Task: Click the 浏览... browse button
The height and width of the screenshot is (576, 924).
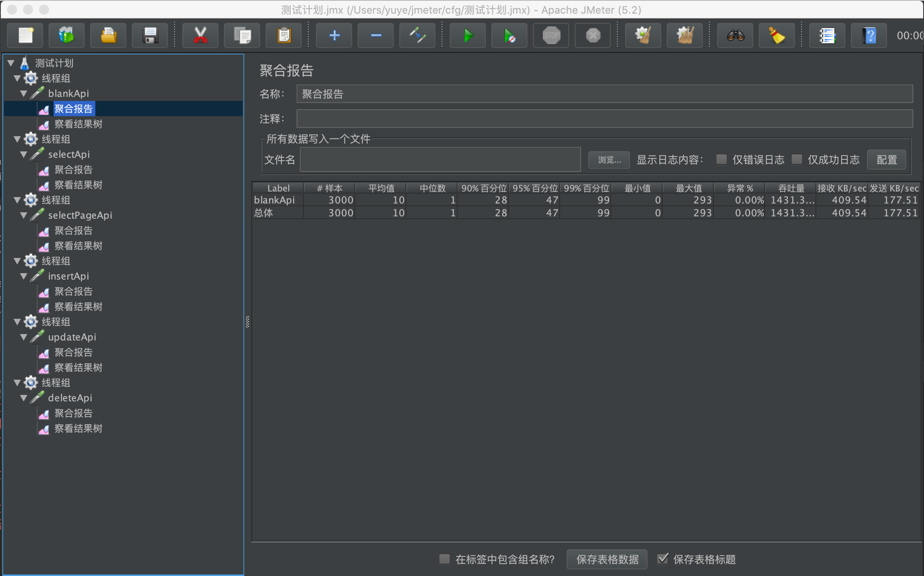Action: pos(609,160)
